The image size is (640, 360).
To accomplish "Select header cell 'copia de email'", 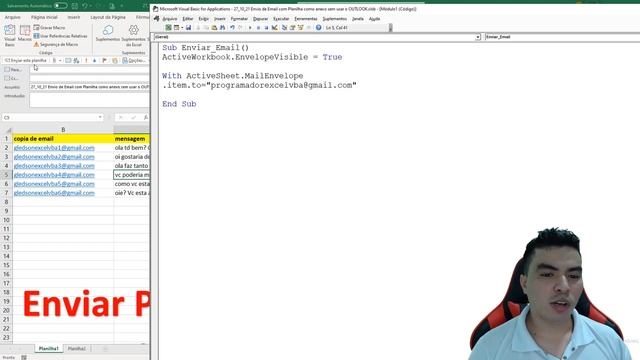I will pos(63,139).
